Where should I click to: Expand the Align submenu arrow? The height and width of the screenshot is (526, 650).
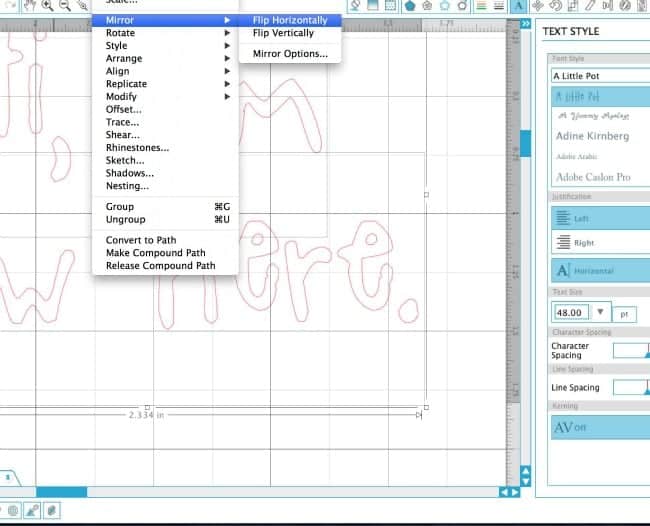click(227, 71)
